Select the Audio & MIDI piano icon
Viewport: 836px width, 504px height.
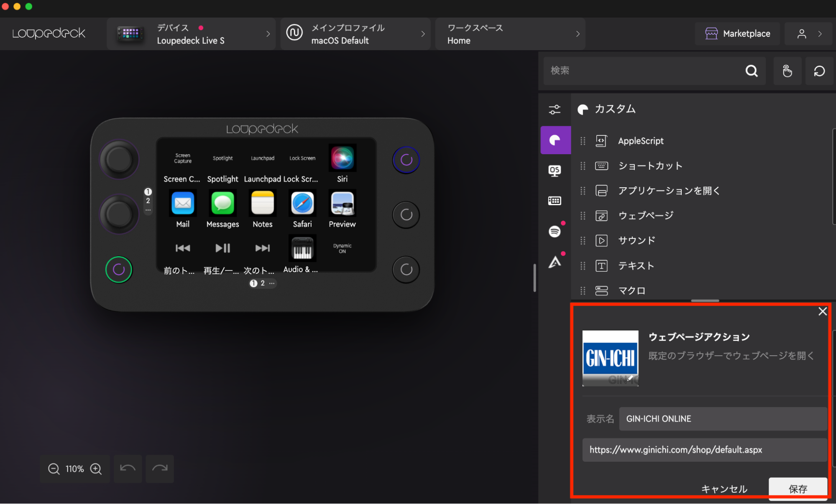click(x=302, y=248)
